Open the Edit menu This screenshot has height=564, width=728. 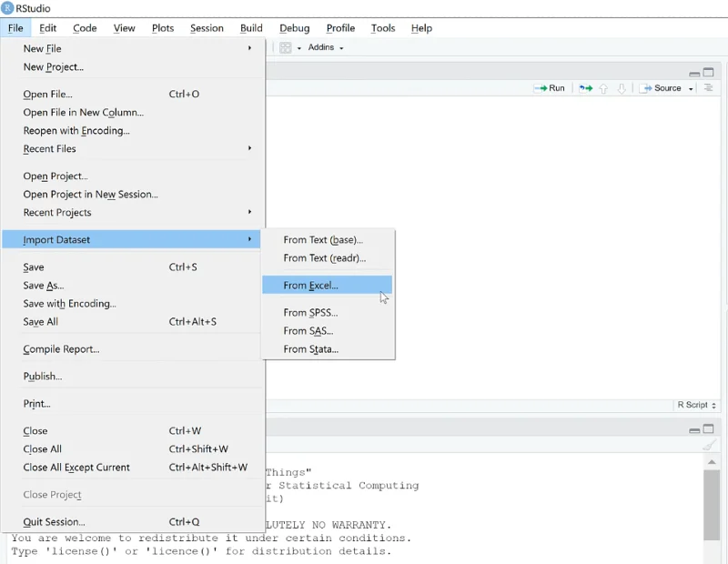coord(48,28)
